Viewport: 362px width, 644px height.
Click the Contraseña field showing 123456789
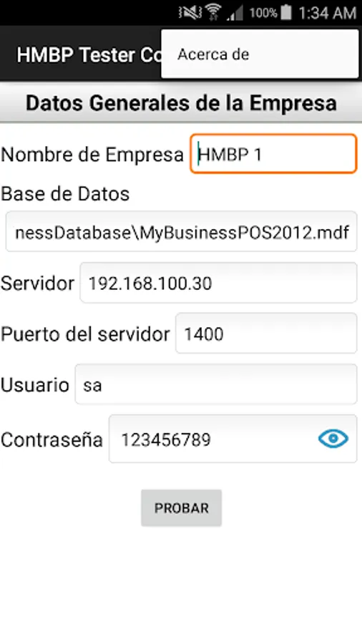[233, 439]
